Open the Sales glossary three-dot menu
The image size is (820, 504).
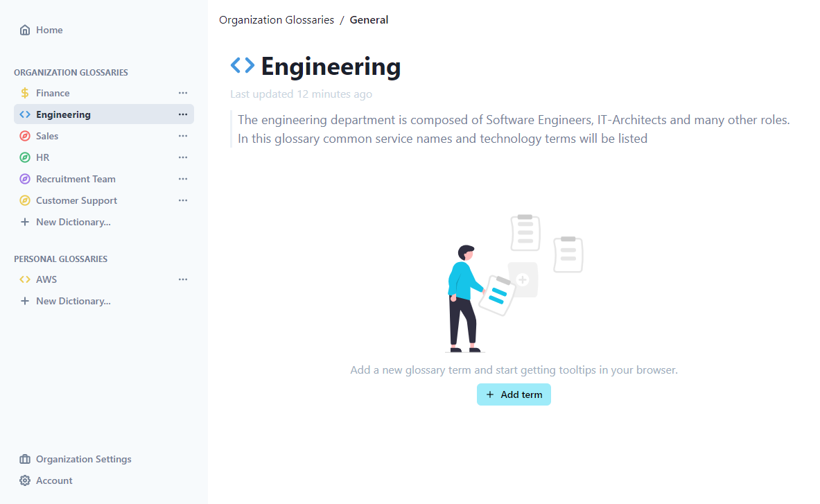point(182,136)
